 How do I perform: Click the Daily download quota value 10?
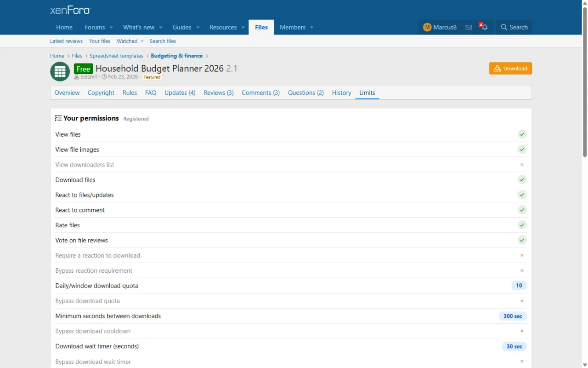point(519,286)
